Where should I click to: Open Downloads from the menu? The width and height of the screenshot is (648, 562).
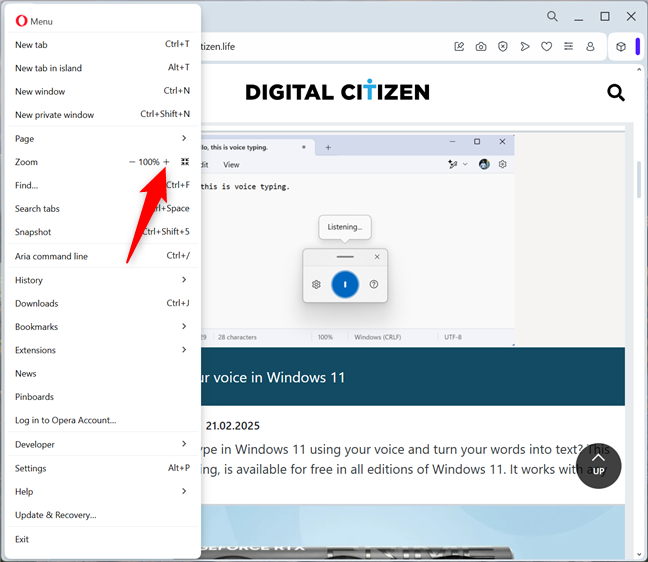[x=103, y=303]
